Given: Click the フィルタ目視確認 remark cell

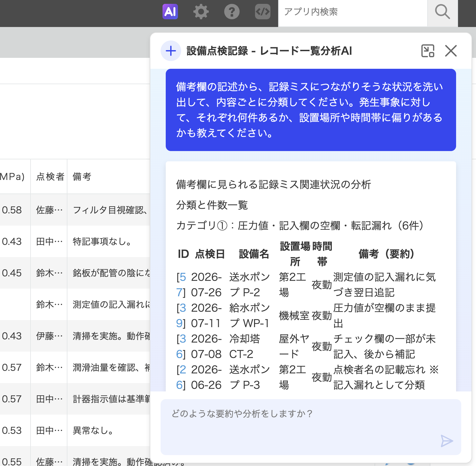Looking at the screenshot, I should [x=109, y=210].
